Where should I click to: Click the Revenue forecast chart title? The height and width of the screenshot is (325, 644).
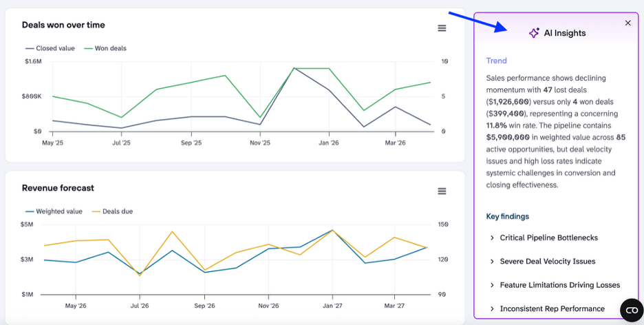coord(58,188)
